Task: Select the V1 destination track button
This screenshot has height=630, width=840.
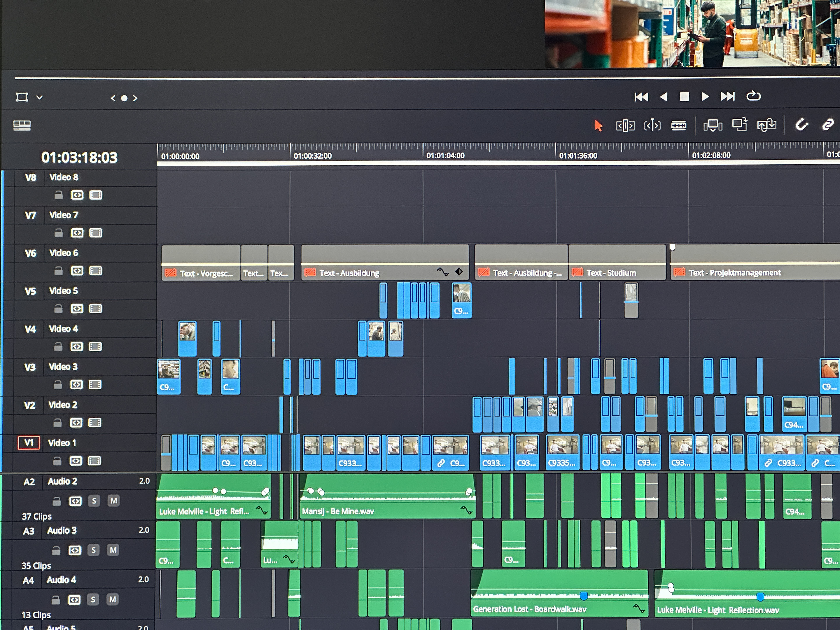Action: (29, 443)
